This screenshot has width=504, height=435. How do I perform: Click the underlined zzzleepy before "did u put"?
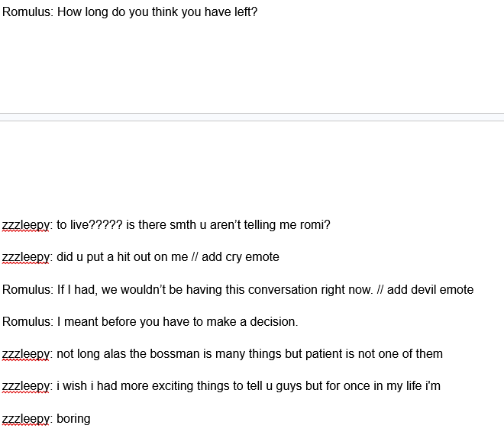pos(26,257)
